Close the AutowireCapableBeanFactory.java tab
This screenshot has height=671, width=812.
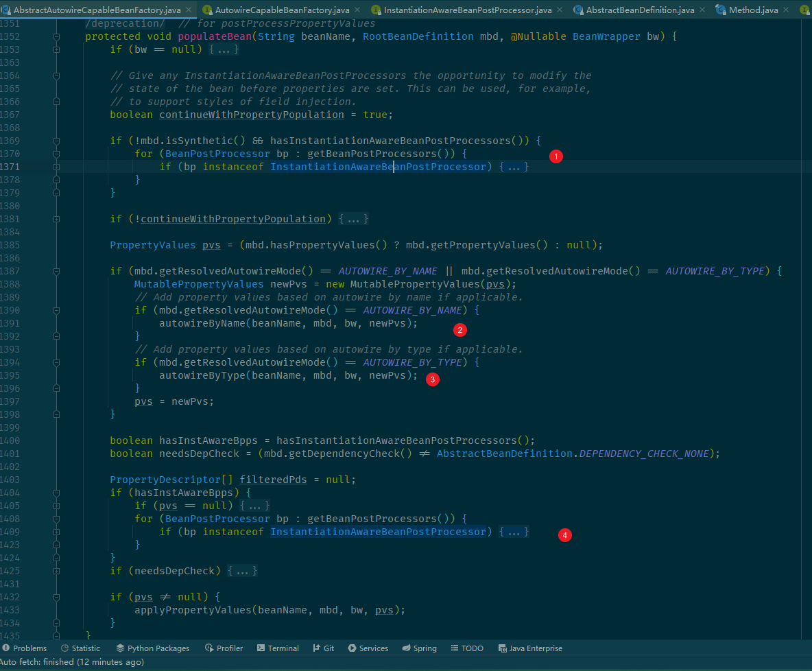pos(357,10)
